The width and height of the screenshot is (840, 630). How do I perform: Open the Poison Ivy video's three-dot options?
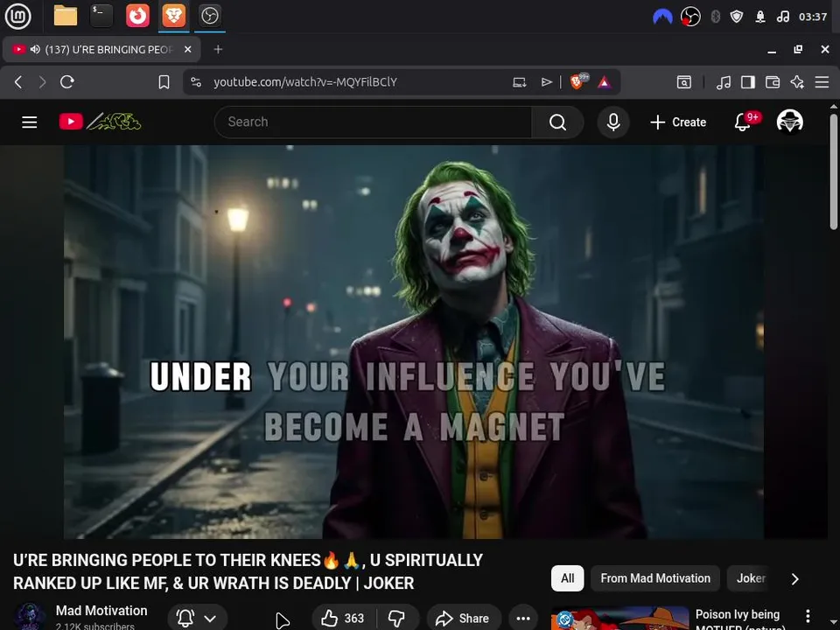(x=808, y=616)
